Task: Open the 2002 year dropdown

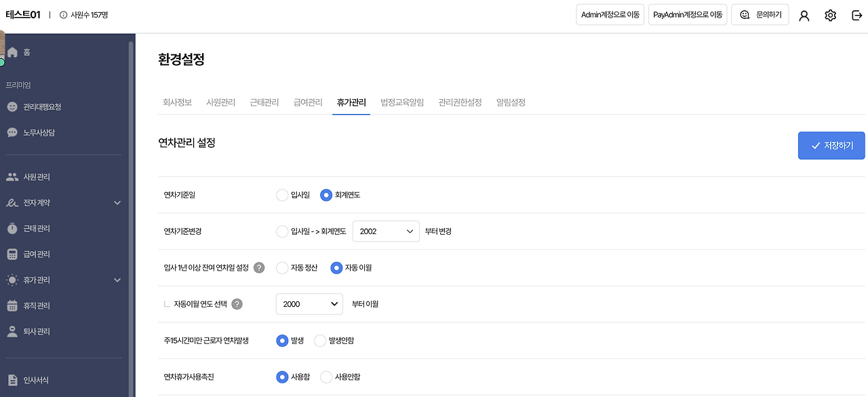Action: [x=386, y=231]
